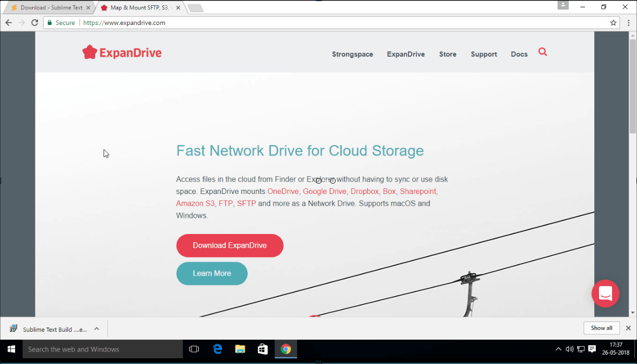Reload the page with the refresh icon
Image resolution: width=637 pixels, height=364 pixels.
[35, 23]
